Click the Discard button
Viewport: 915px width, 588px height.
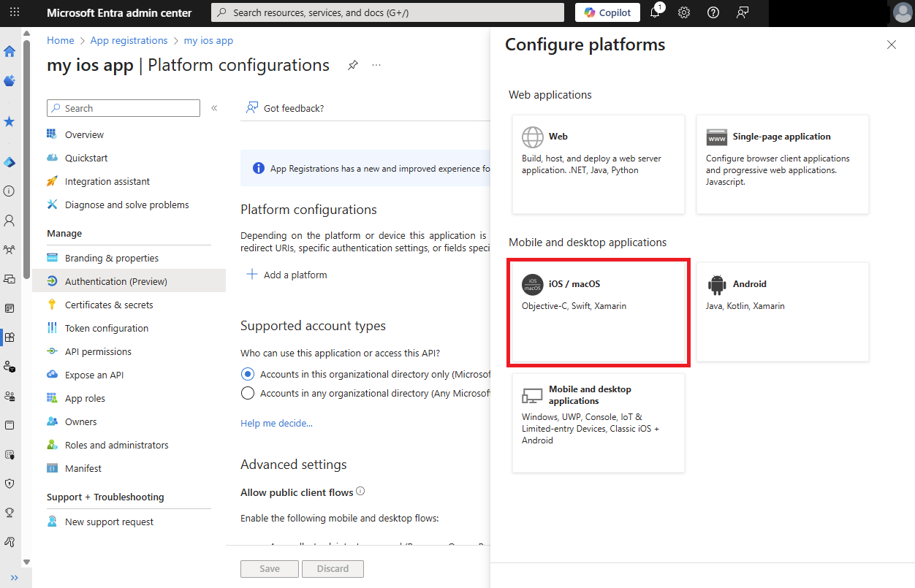[333, 568]
